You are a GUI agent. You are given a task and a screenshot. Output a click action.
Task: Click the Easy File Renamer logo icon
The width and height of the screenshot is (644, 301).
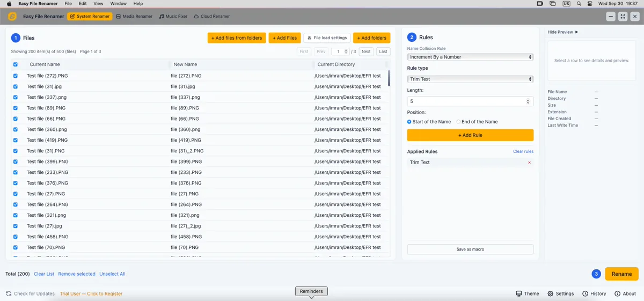[x=12, y=17]
